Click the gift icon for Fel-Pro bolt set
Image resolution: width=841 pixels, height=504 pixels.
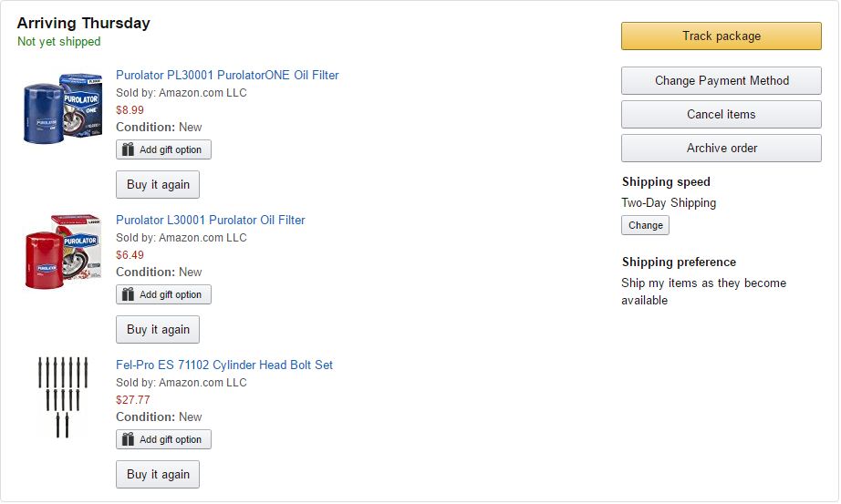128,439
